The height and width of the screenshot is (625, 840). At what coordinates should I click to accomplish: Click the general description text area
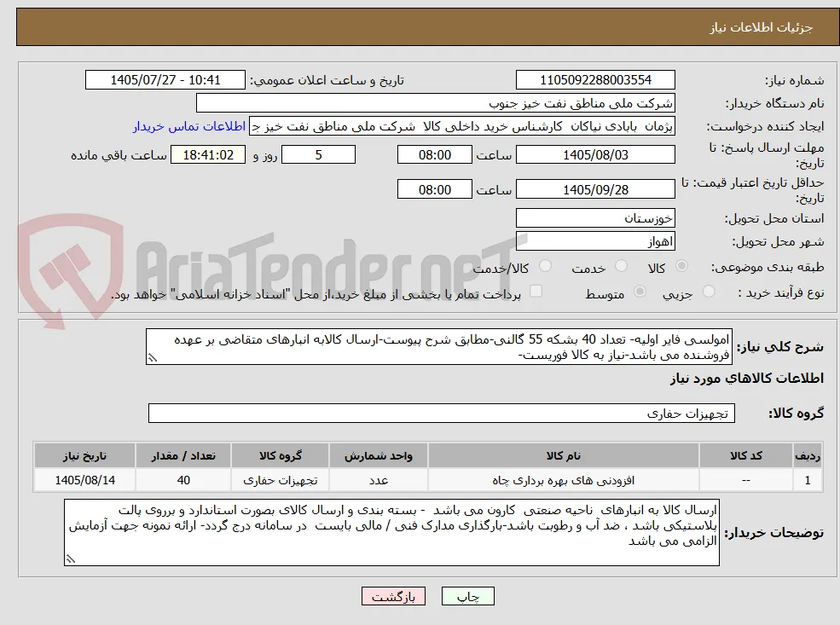438,347
